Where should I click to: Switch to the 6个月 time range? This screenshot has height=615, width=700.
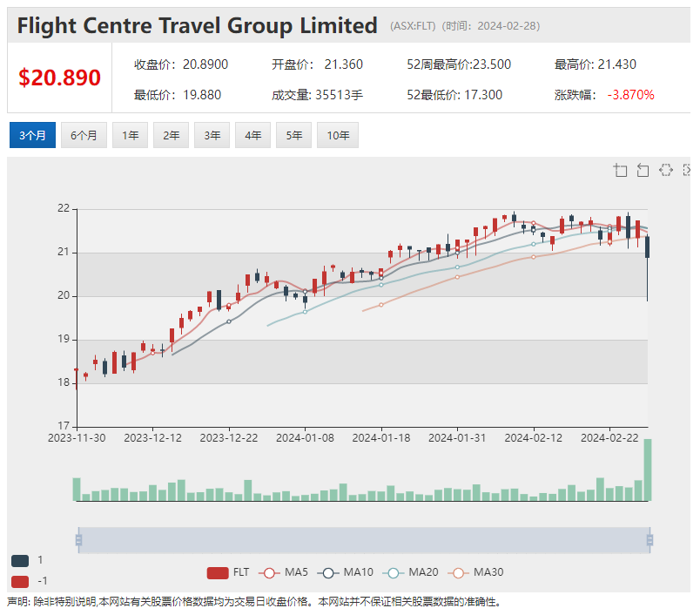click(x=84, y=135)
